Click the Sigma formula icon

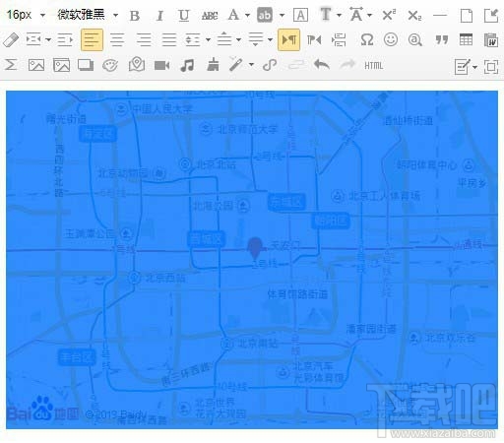tap(11, 65)
